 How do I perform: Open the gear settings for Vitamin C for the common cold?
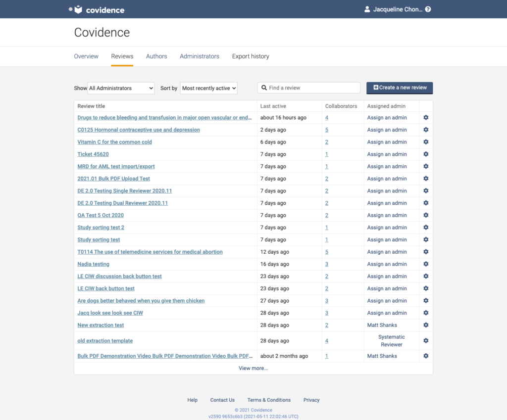coord(426,142)
